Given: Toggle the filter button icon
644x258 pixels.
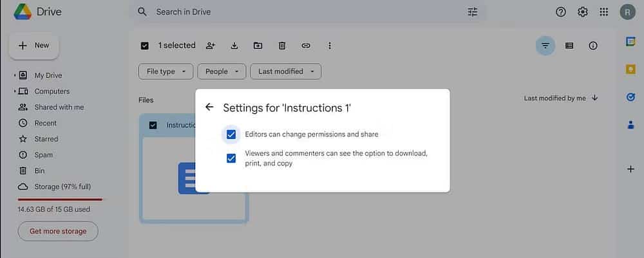Looking at the screenshot, I should click(545, 46).
